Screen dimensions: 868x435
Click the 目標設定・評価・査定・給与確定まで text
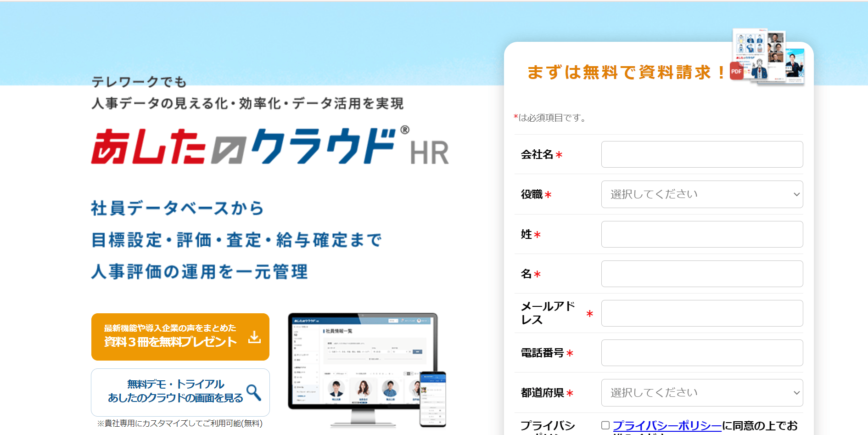click(x=236, y=240)
